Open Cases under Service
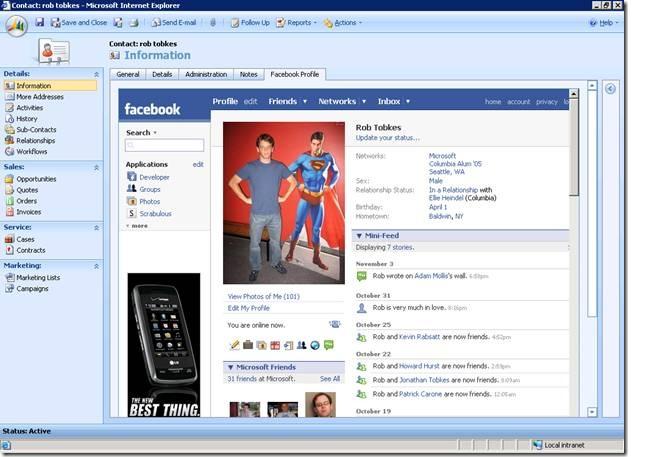645x457 pixels. pos(25,239)
